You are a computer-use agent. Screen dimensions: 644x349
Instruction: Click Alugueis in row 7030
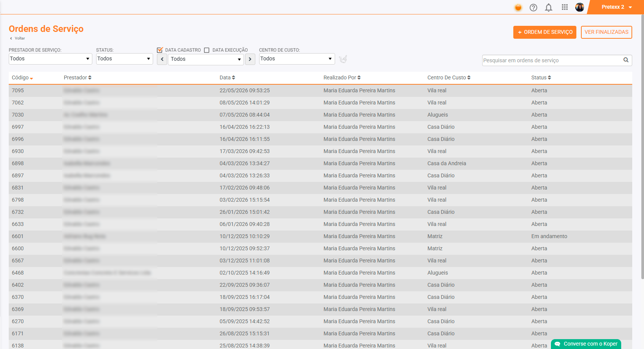438,115
